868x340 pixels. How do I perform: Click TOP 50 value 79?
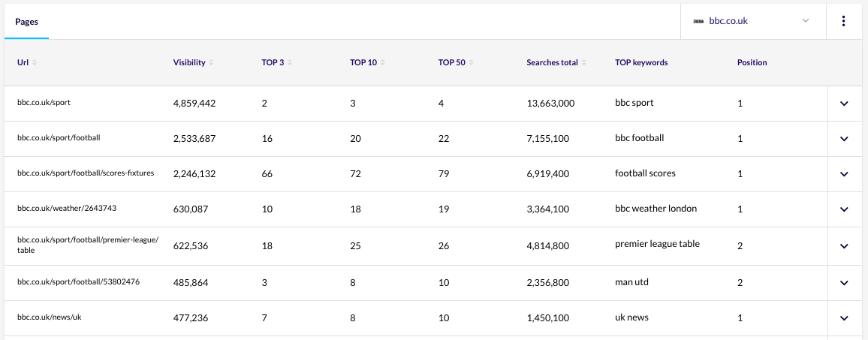444,174
